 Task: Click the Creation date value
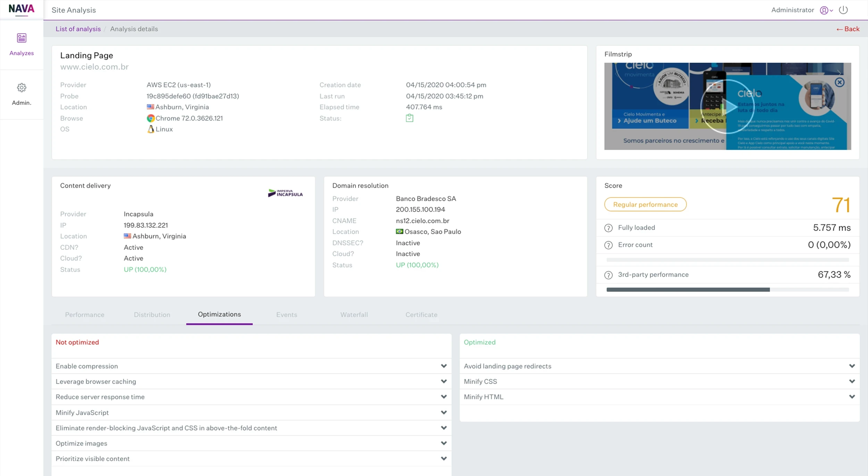pos(446,85)
